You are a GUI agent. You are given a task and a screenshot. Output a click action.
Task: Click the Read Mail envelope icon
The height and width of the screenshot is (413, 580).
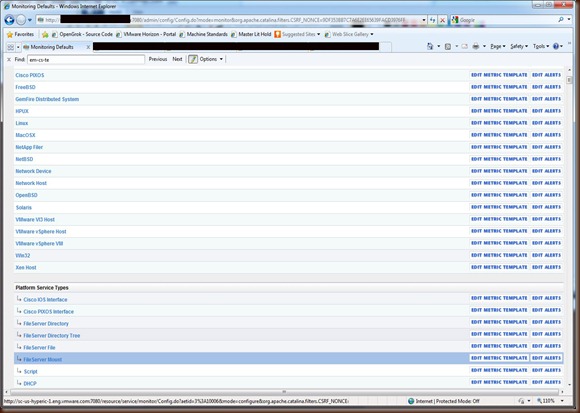click(465, 46)
